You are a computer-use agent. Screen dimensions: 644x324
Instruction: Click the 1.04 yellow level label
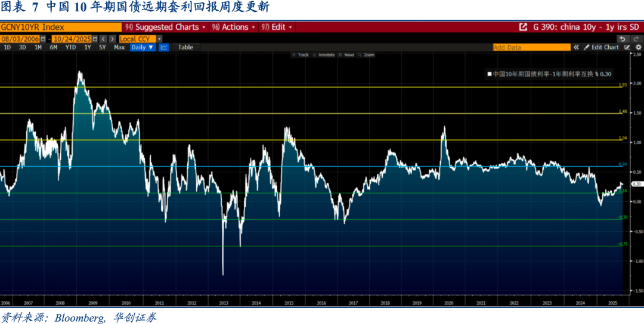[x=623, y=138]
